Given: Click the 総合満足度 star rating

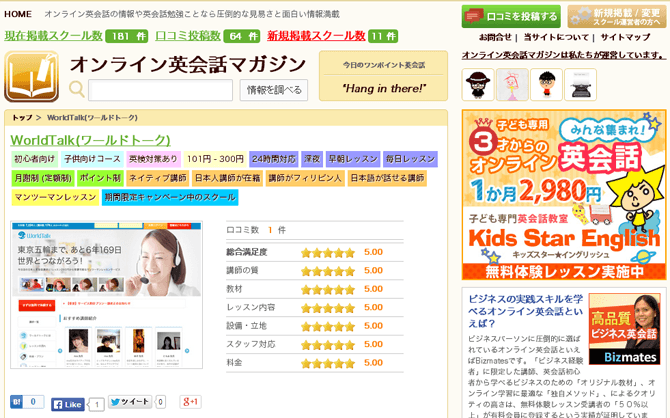Looking at the screenshot, I should click(328, 253).
